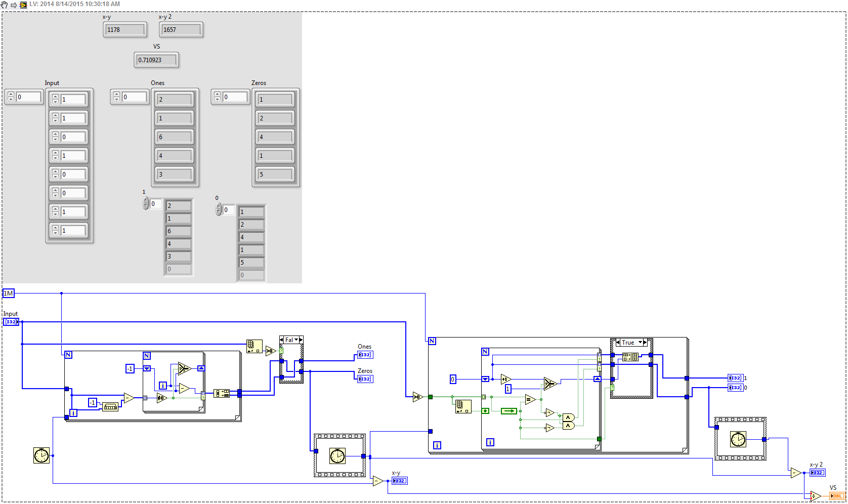
Task: Open the Fal case selector dropdown
Action: [296, 340]
